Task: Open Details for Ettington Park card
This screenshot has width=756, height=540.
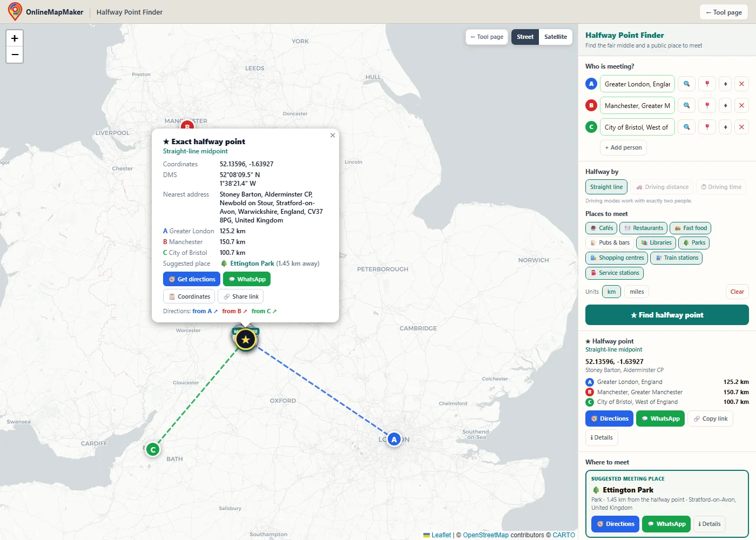Action: pyautogui.click(x=709, y=524)
